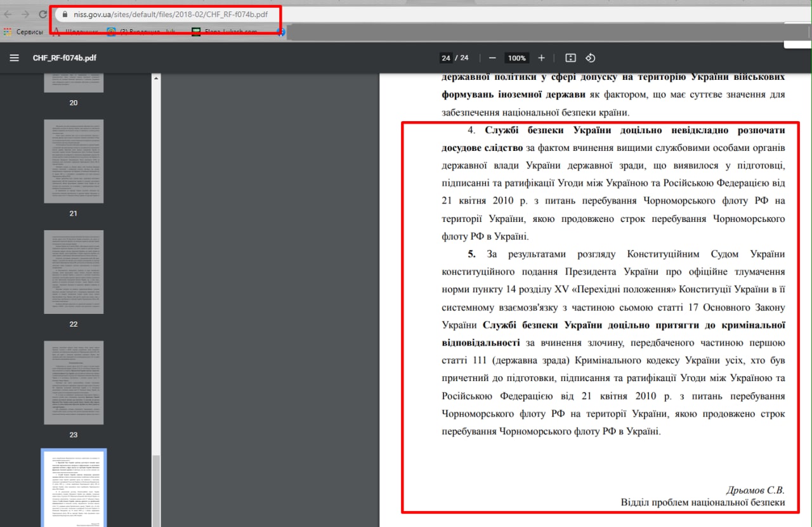The width and height of the screenshot is (812, 527).
Task: Click the fit to page icon
Action: (570, 58)
